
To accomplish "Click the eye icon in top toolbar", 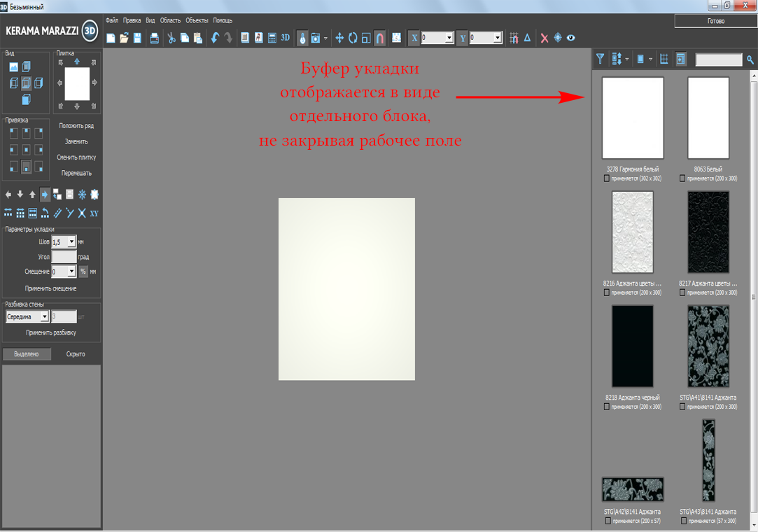I will (x=571, y=38).
